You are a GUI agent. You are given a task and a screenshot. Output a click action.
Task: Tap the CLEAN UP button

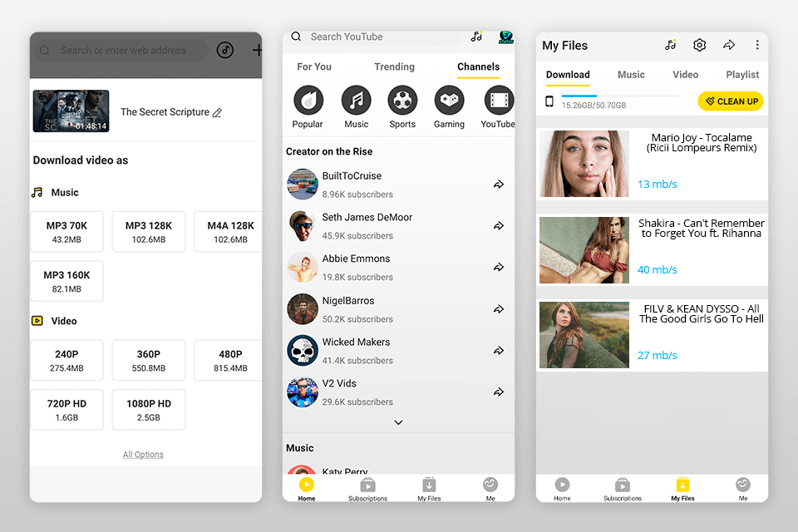(731, 101)
